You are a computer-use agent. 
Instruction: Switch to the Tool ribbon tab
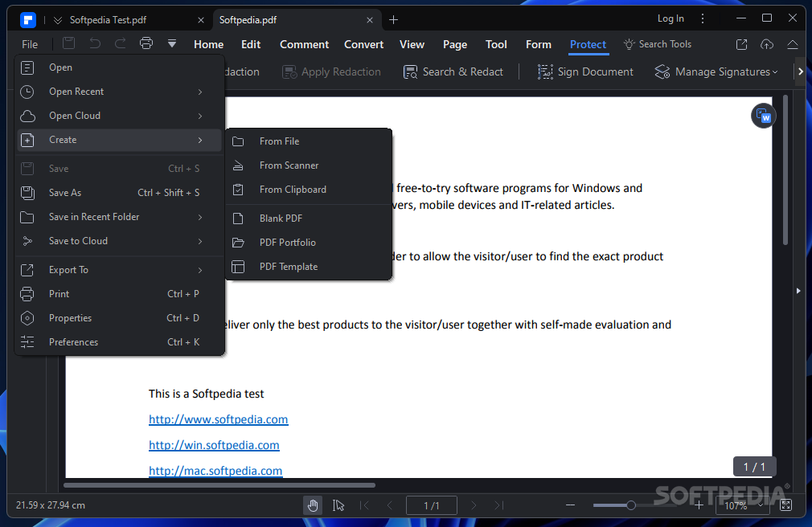(496, 44)
